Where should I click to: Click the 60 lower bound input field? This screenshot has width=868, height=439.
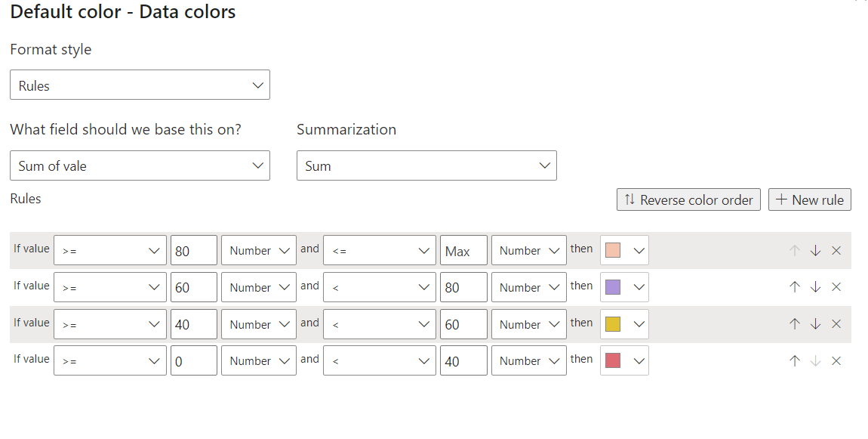point(194,287)
